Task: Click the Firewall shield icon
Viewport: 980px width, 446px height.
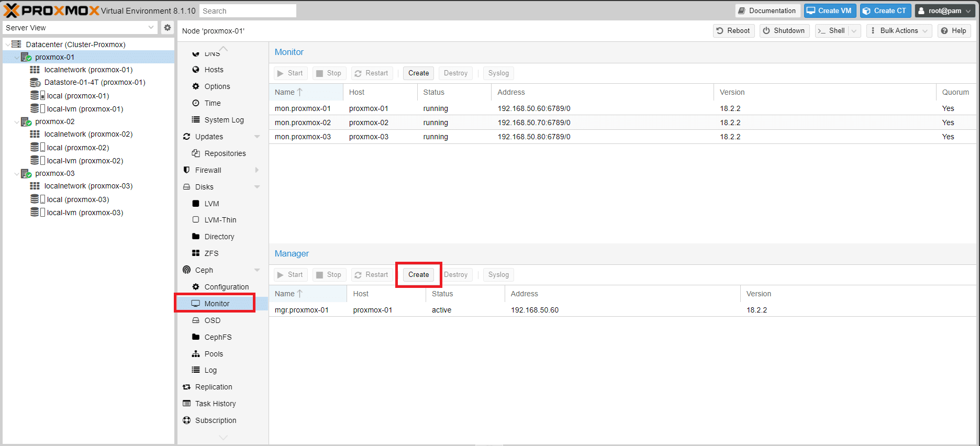Action: pyautogui.click(x=186, y=170)
